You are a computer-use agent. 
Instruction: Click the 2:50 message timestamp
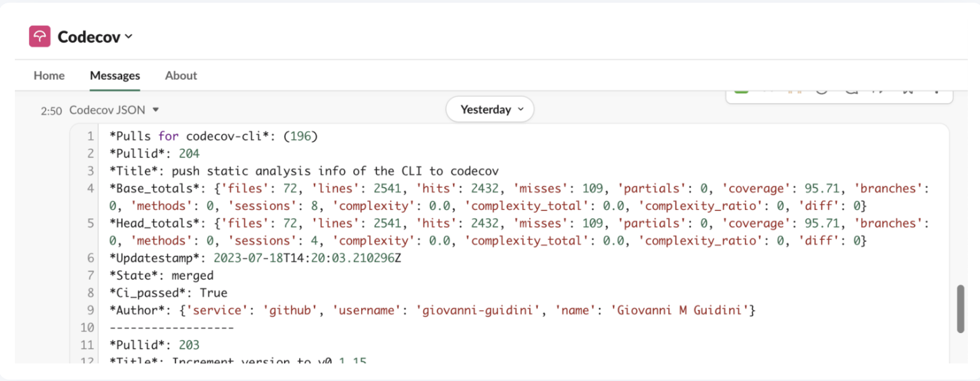(x=51, y=110)
